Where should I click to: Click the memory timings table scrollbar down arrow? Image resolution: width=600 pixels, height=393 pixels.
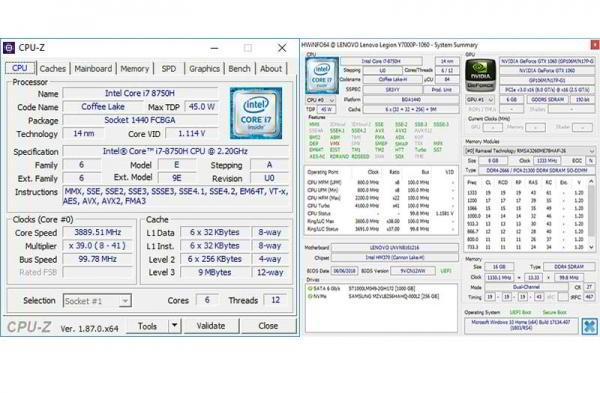coord(592,247)
